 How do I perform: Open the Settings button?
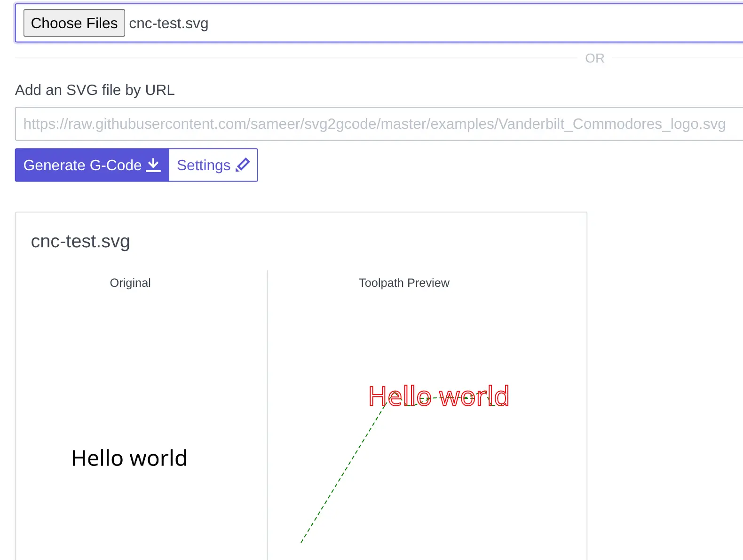pyautogui.click(x=213, y=165)
